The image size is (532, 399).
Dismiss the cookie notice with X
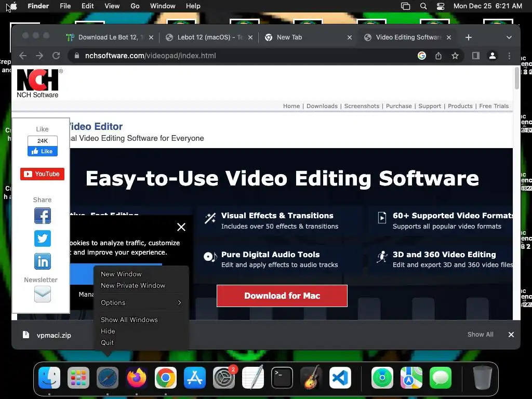[x=181, y=227]
